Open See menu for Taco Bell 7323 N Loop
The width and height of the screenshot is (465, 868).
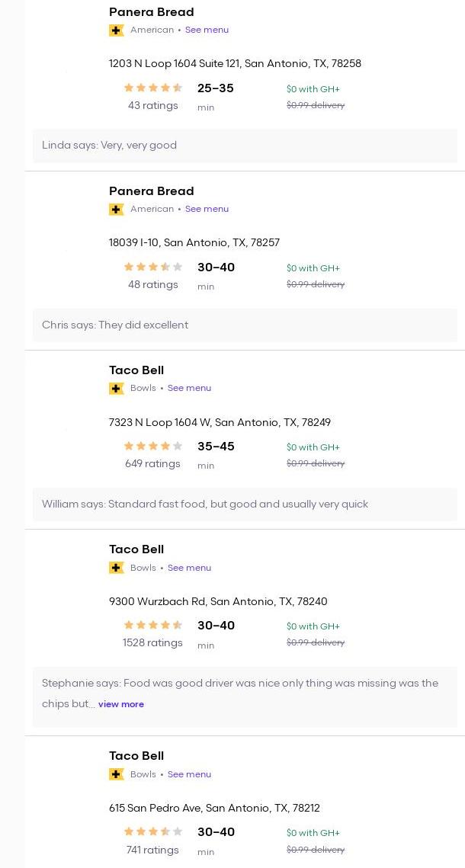pyautogui.click(x=189, y=389)
